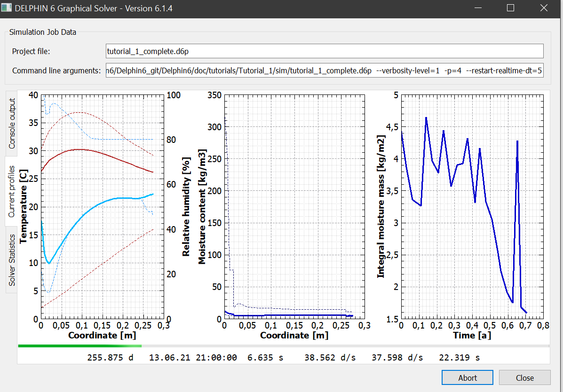The image size is (563, 392).
Task: Click the Time [a] axis label
Action: pyautogui.click(x=471, y=335)
